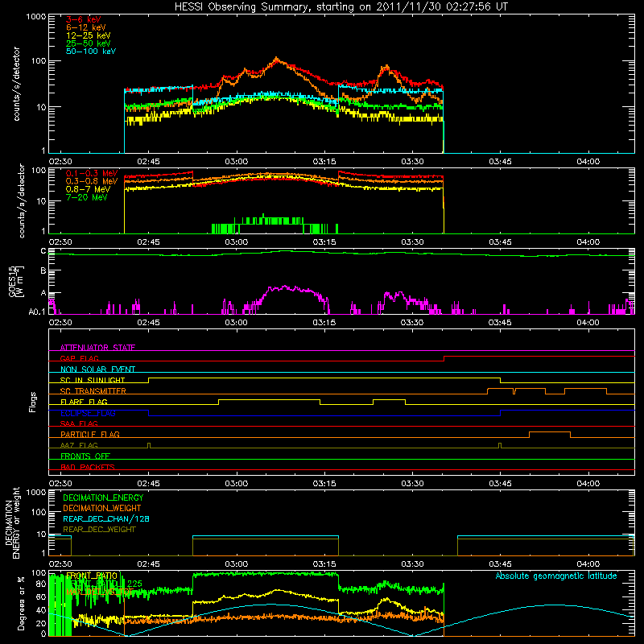Select the NON_SOLAR_EVENT flag label
Viewport: 644px width, 644px height.
pyautogui.click(x=97, y=369)
